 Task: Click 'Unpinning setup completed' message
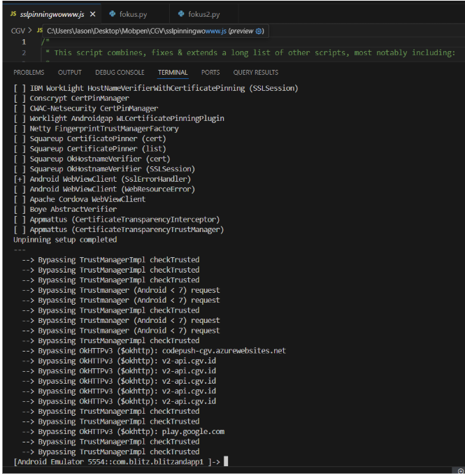[65, 240]
